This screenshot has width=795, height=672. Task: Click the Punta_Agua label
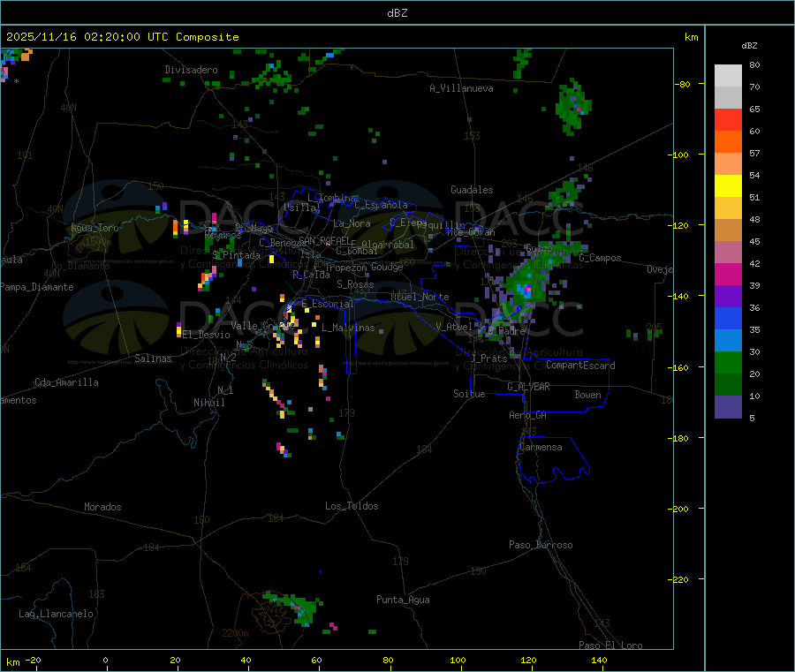coord(403,600)
